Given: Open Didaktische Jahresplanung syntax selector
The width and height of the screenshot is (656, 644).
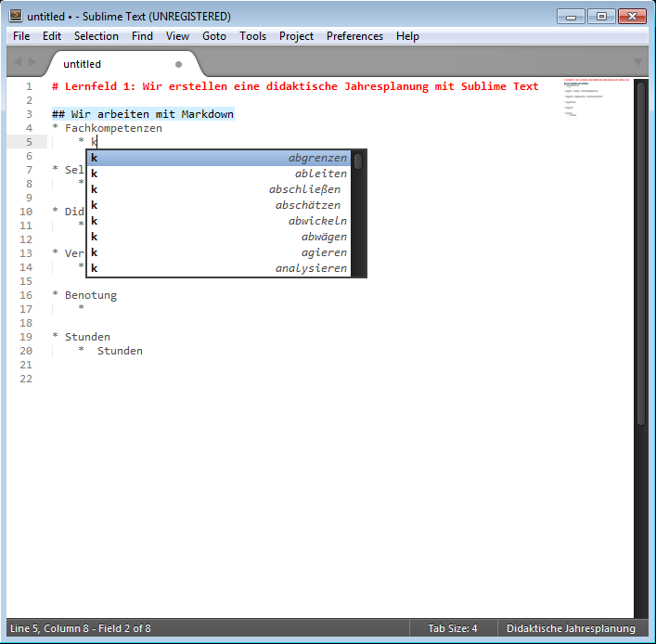Looking at the screenshot, I should pos(571,628).
